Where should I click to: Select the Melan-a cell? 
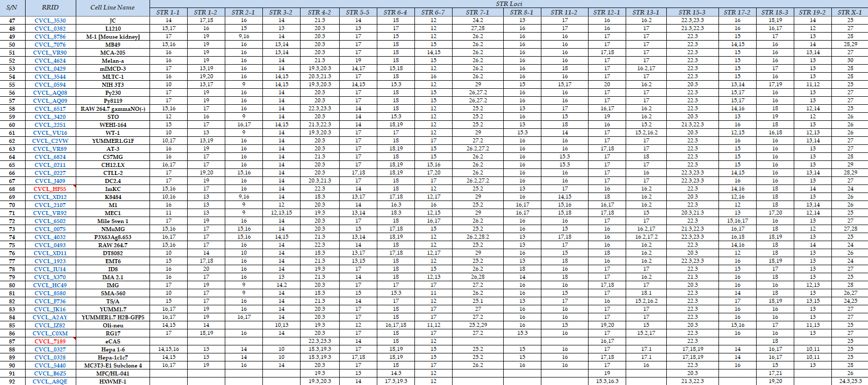113,61
